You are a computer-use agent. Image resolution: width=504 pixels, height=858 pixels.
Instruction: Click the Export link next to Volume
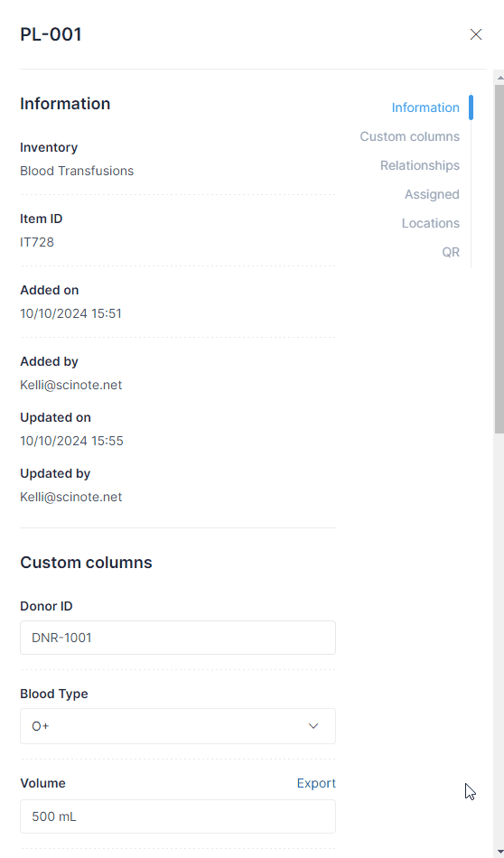click(x=316, y=784)
